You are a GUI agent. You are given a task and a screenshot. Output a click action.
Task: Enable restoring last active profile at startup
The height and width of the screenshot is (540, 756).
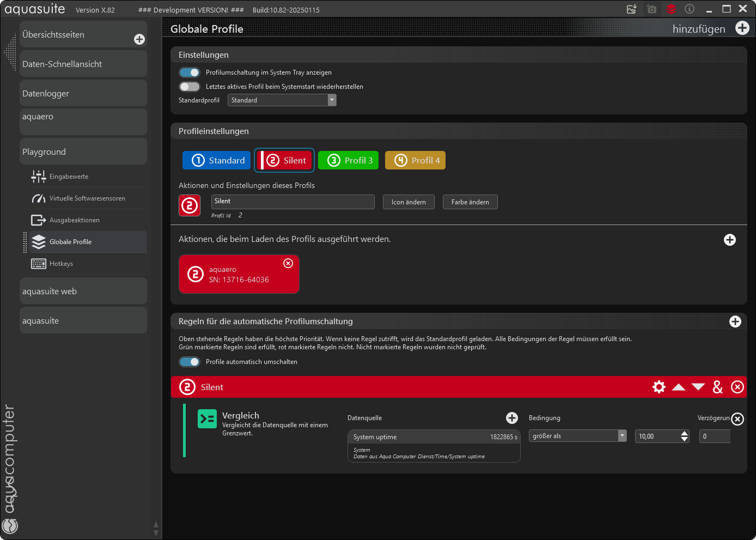[x=190, y=87]
